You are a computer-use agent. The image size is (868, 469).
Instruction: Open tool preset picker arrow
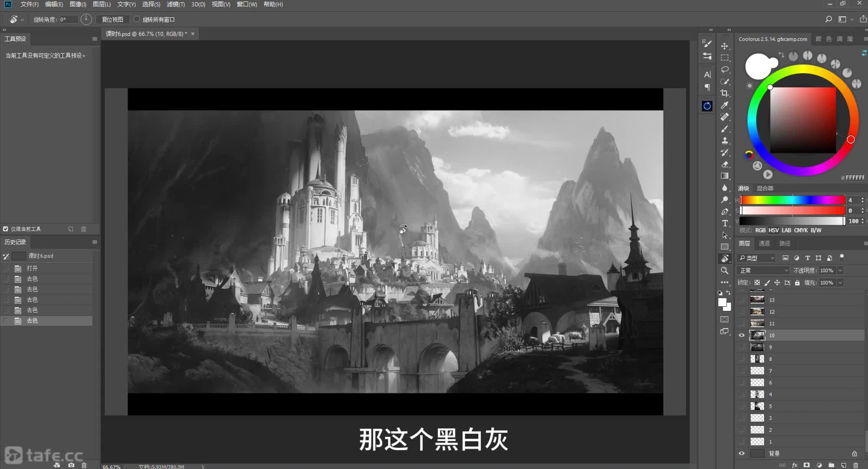coord(22,20)
